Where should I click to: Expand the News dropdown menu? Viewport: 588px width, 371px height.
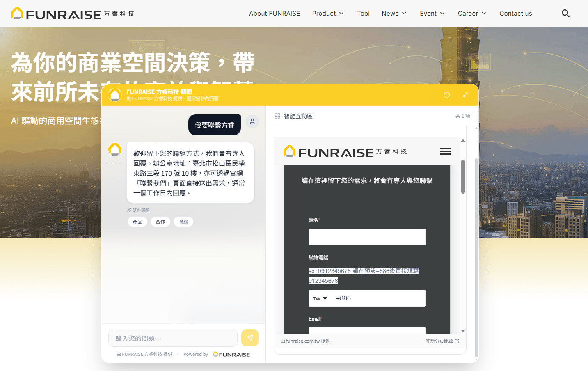(394, 14)
